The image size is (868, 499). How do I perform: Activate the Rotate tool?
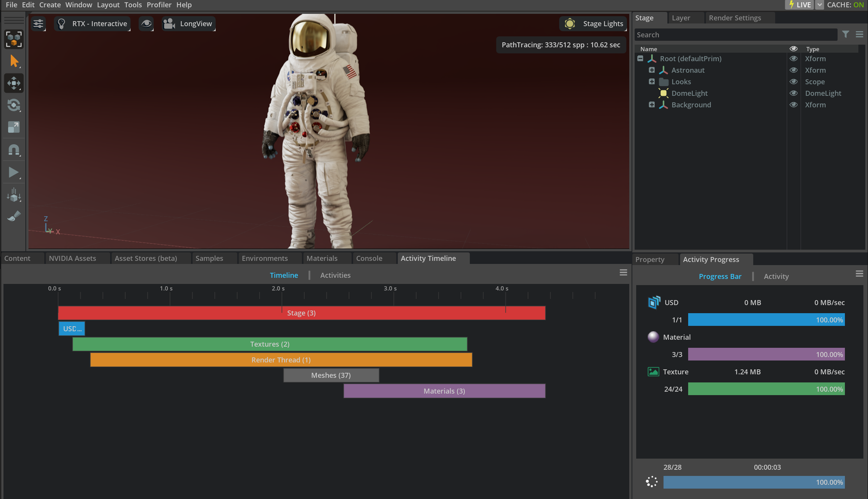[14, 105]
